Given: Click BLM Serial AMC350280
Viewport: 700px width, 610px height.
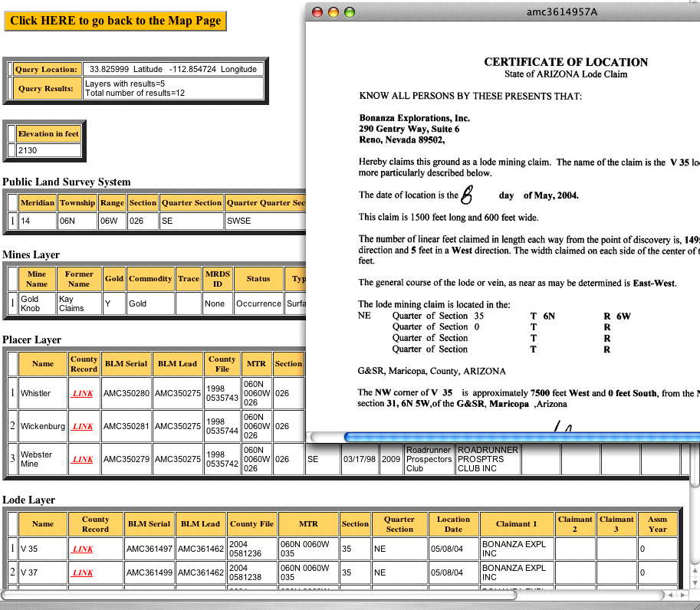Looking at the screenshot, I should (x=127, y=393).
